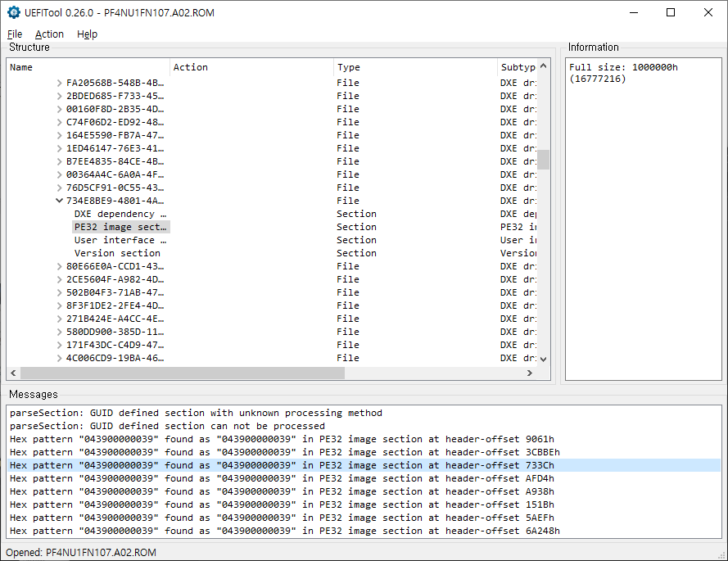Click the horizontal scroll left arrow

[13, 373]
